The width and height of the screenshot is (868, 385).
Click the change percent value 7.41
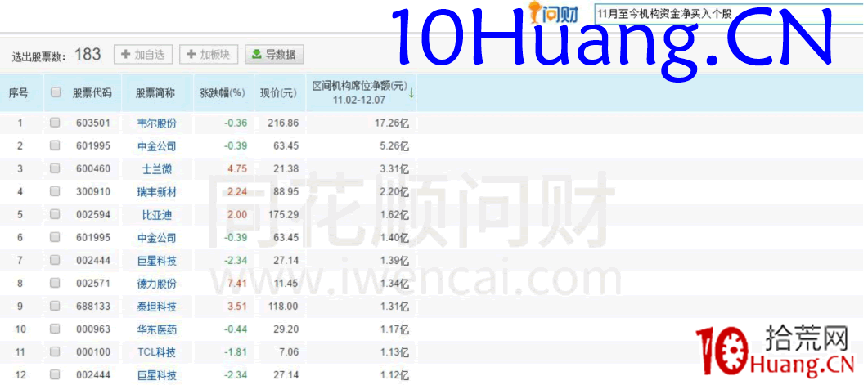point(237,284)
